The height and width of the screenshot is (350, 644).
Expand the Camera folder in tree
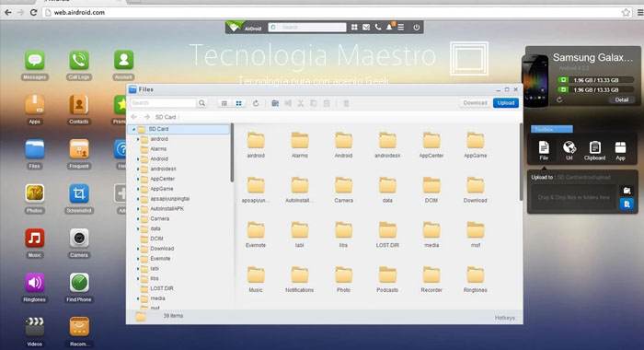[x=138, y=219]
